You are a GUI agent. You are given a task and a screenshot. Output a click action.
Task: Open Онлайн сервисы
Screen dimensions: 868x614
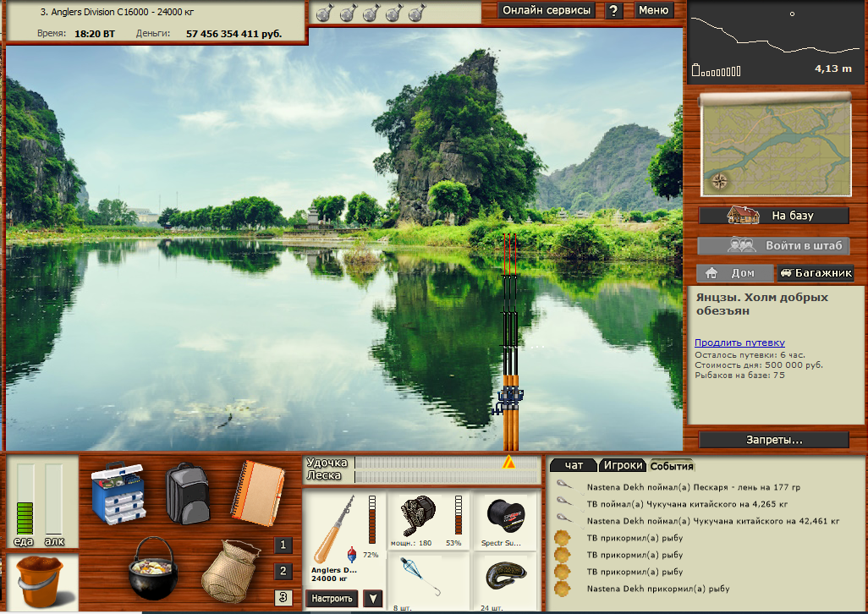[x=547, y=10]
